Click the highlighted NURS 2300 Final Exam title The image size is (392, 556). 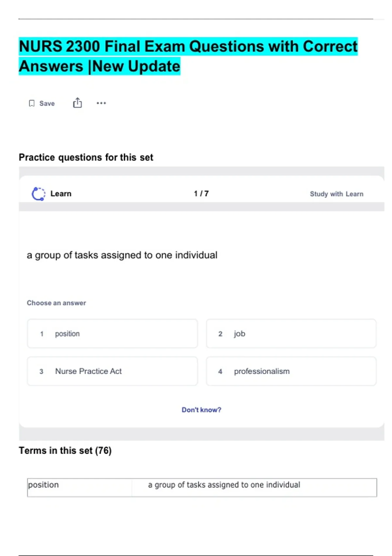tap(188, 56)
